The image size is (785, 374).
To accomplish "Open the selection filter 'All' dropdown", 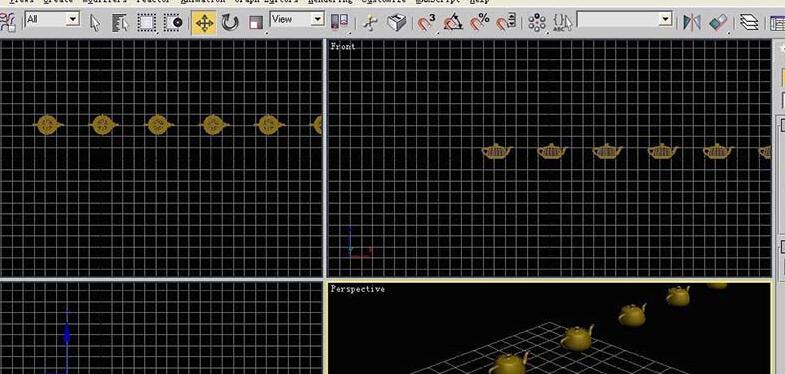I will point(73,20).
